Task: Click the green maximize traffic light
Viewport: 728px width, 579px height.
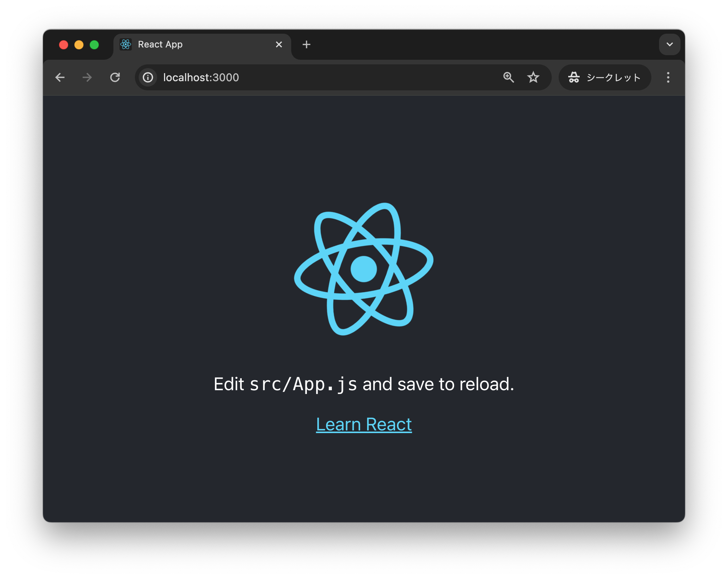Action: tap(94, 44)
